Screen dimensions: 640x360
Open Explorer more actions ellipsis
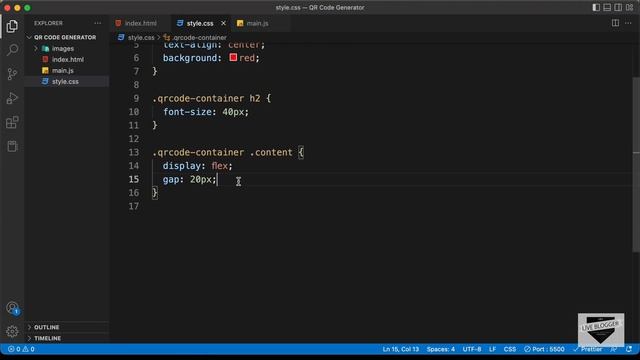click(98, 23)
